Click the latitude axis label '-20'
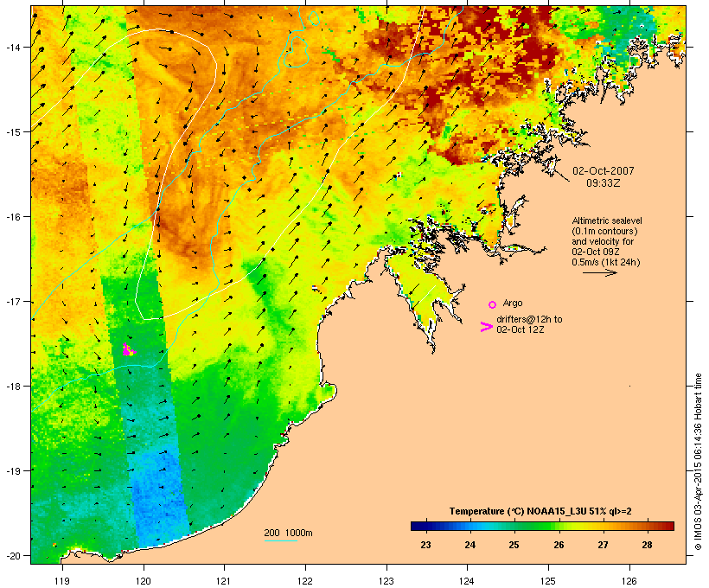Image resolution: width=709 pixels, height=588 pixels. pyautogui.click(x=13, y=555)
